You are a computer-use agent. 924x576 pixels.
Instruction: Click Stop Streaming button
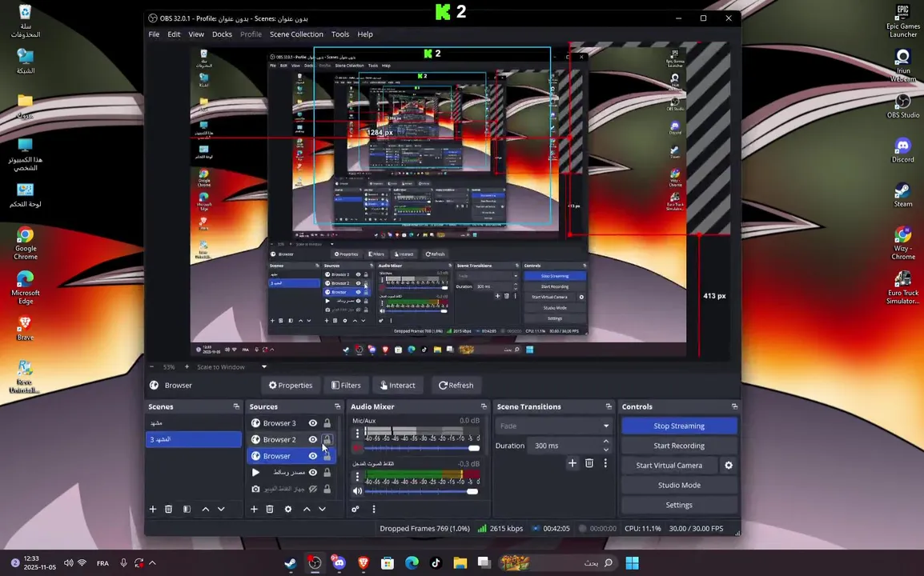679,426
